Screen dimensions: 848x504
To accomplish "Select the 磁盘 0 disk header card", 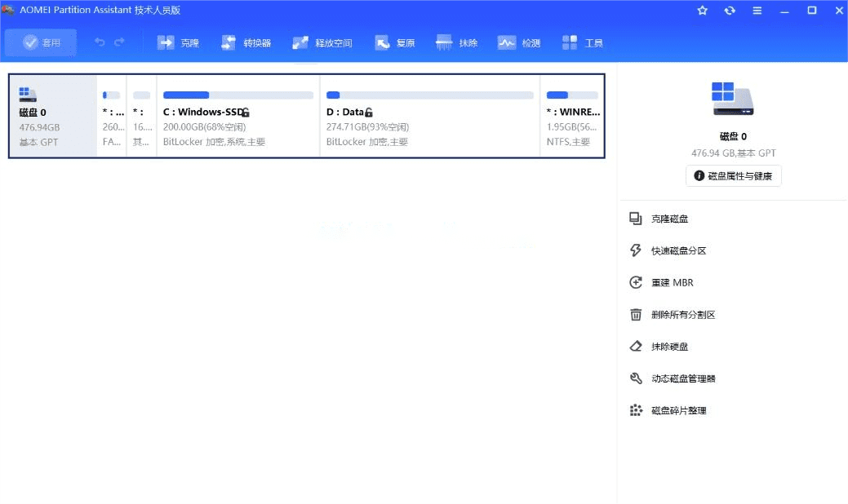I will 53,116.
